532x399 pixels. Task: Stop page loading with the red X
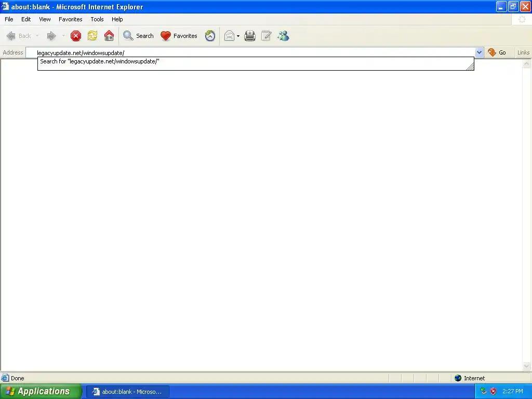pos(76,36)
